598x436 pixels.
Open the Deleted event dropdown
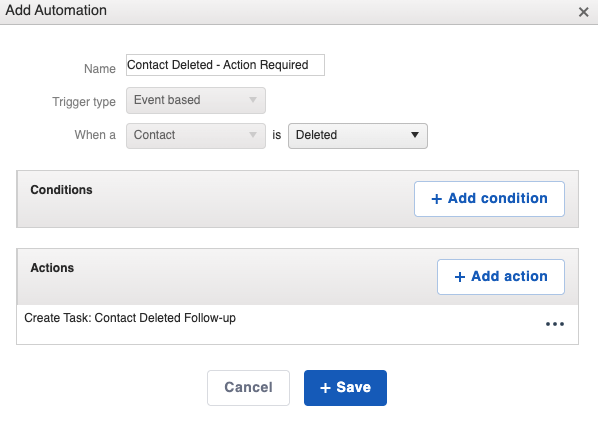coord(358,135)
